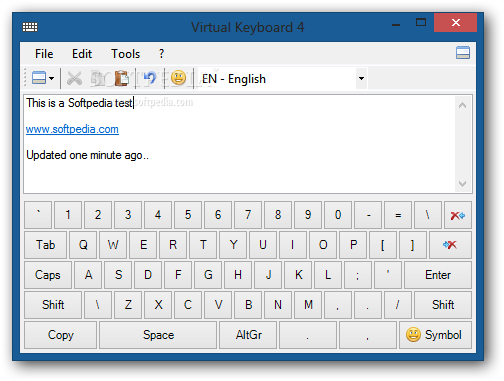Viewport: 504px width, 381px height.
Task: Click the number 8 key
Action: (278, 215)
